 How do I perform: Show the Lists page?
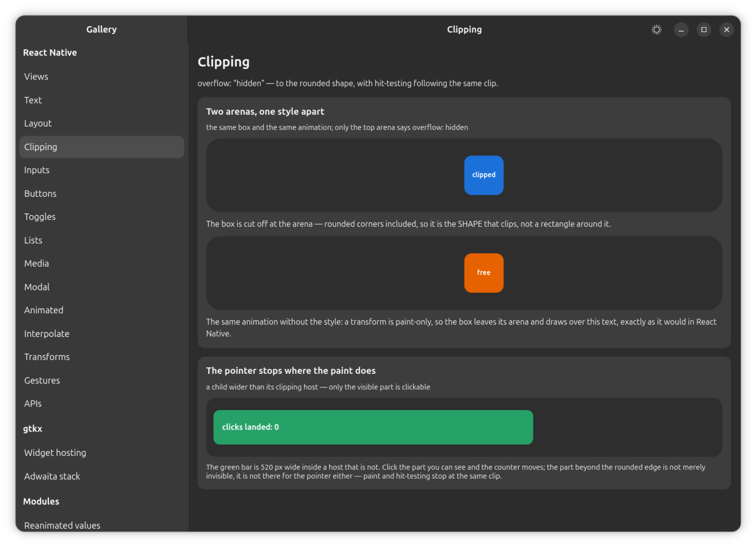102,240
